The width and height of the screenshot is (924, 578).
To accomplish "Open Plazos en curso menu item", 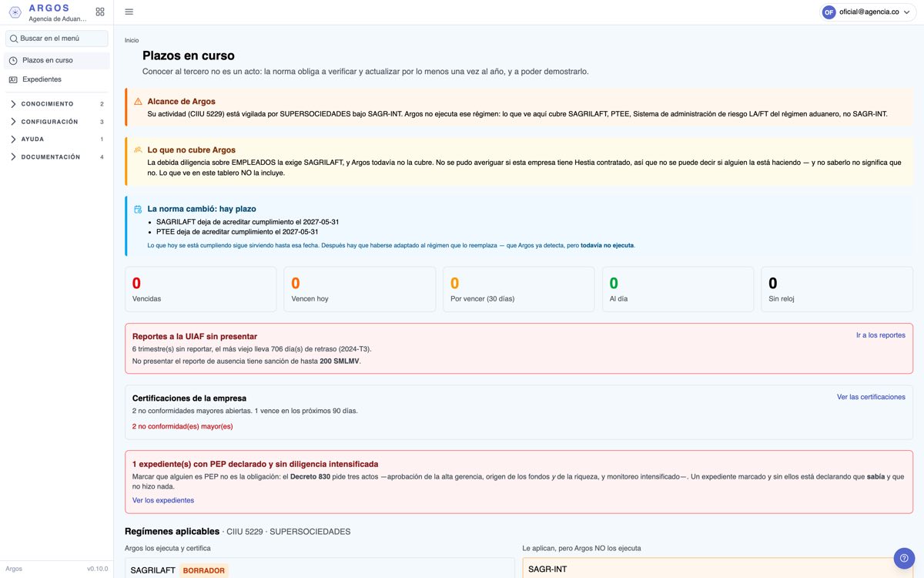I will [57, 60].
